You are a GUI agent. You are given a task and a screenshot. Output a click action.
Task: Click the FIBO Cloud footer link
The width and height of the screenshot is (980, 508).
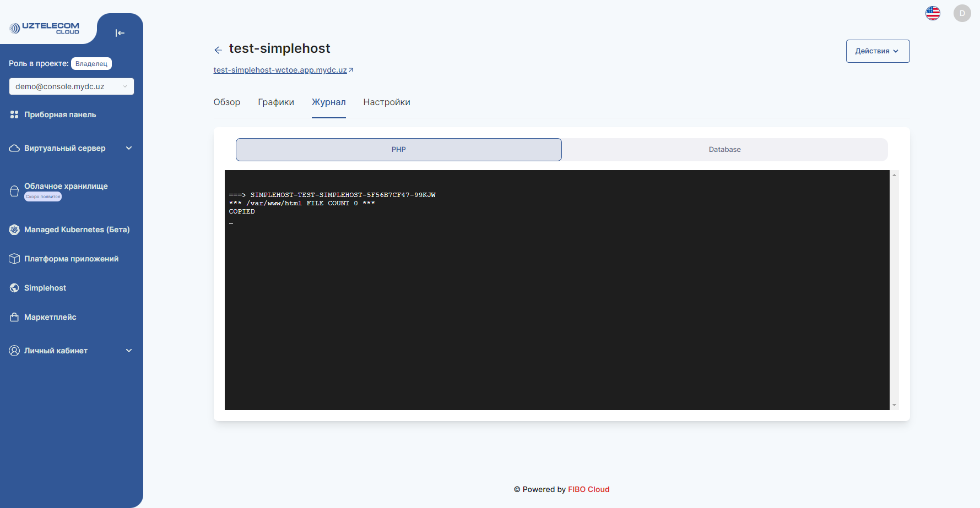click(588, 489)
